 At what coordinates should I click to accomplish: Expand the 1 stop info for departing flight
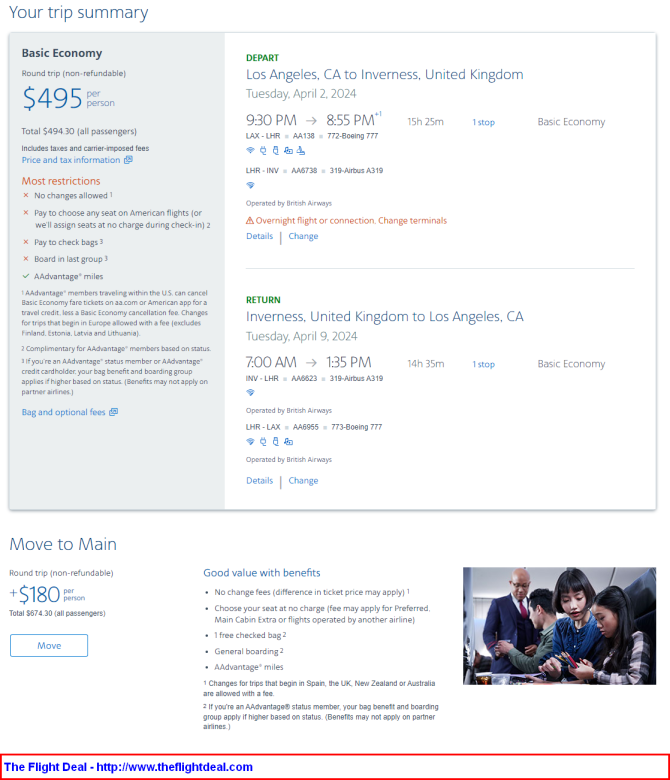click(x=483, y=122)
